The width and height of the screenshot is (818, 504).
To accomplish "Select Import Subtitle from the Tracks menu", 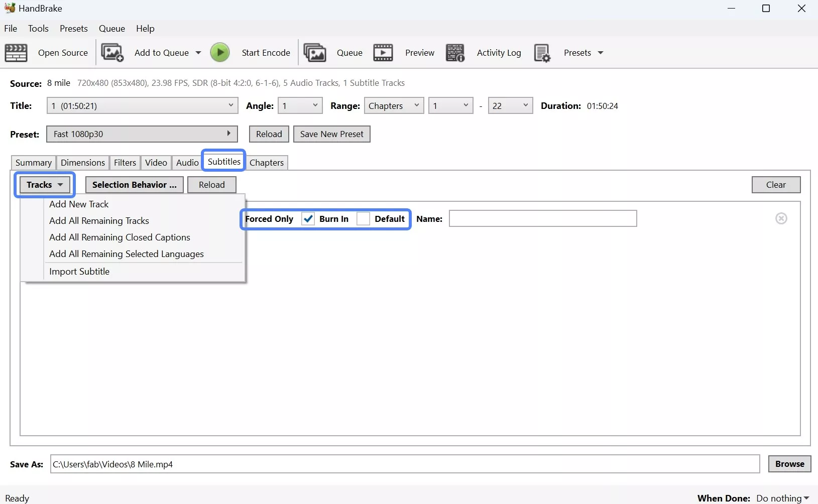I will [x=80, y=271].
